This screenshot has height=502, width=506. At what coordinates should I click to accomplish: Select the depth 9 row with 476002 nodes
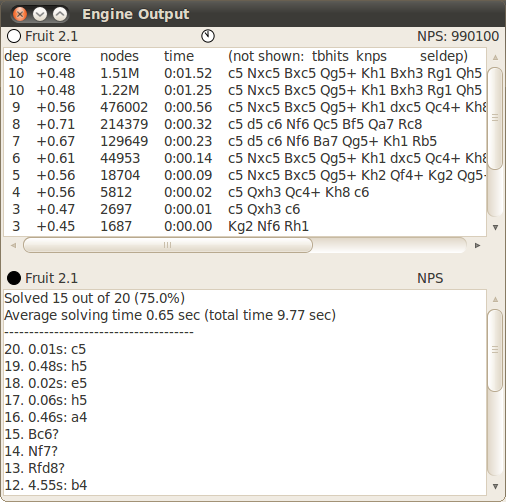[x=245, y=107]
